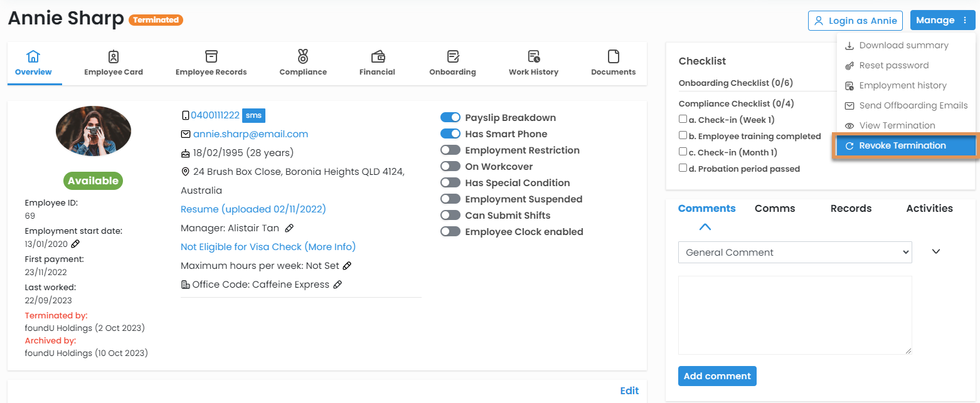Check the Employee training completed box
This screenshot has width=980, height=403.
[683, 135]
